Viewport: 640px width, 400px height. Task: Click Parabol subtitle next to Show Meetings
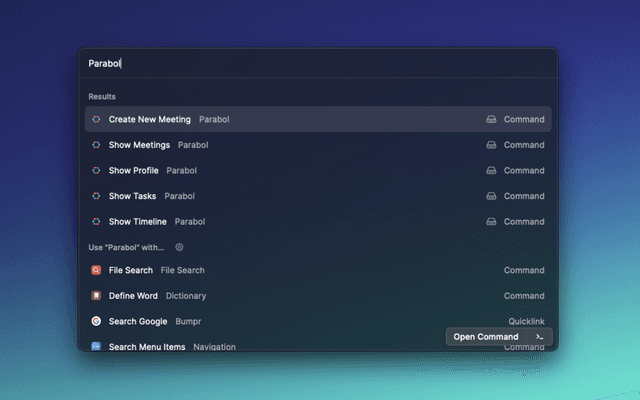point(193,145)
